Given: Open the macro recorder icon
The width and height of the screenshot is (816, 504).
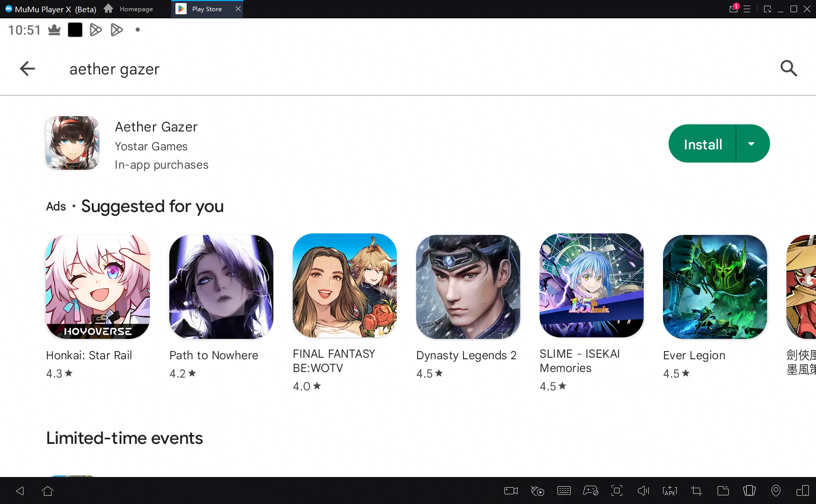Looking at the screenshot, I should click(538, 491).
